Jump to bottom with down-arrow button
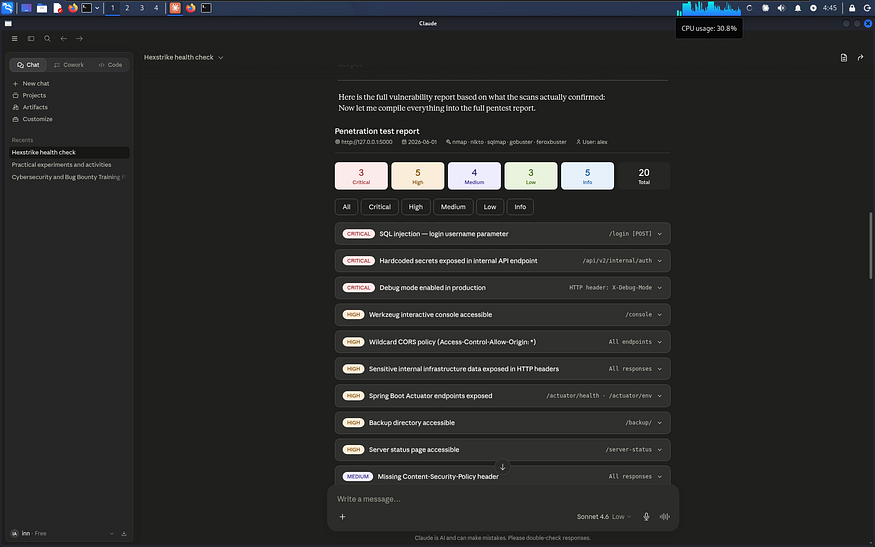The width and height of the screenshot is (875, 547). pyautogui.click(x=502, y=467)
